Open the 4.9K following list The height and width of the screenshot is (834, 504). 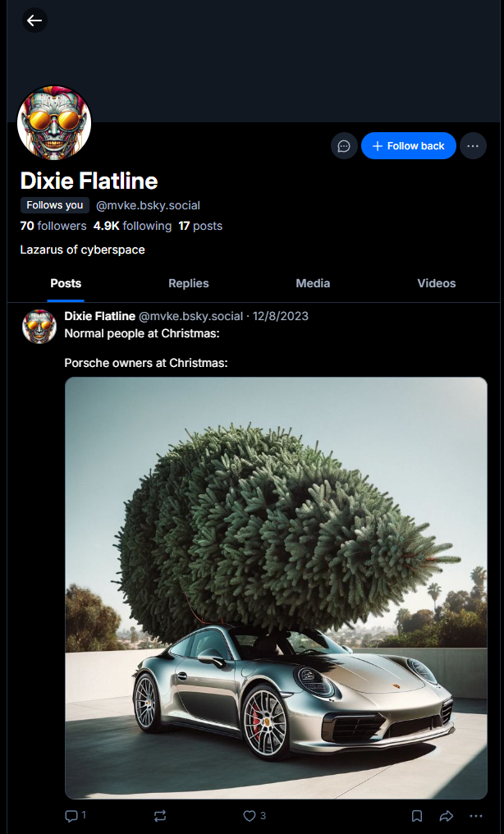[132, 226]
